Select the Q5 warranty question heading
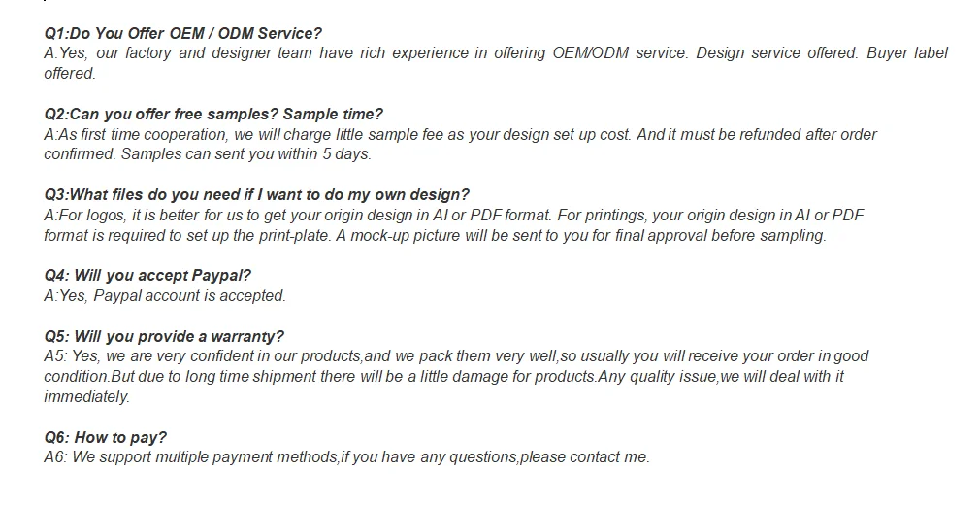 164,337
